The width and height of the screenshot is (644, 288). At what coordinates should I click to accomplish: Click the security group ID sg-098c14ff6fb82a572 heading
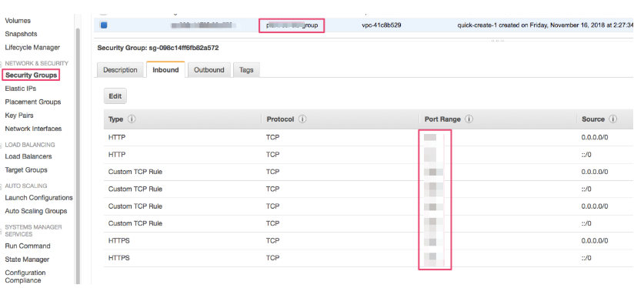[x=158, y=48]
